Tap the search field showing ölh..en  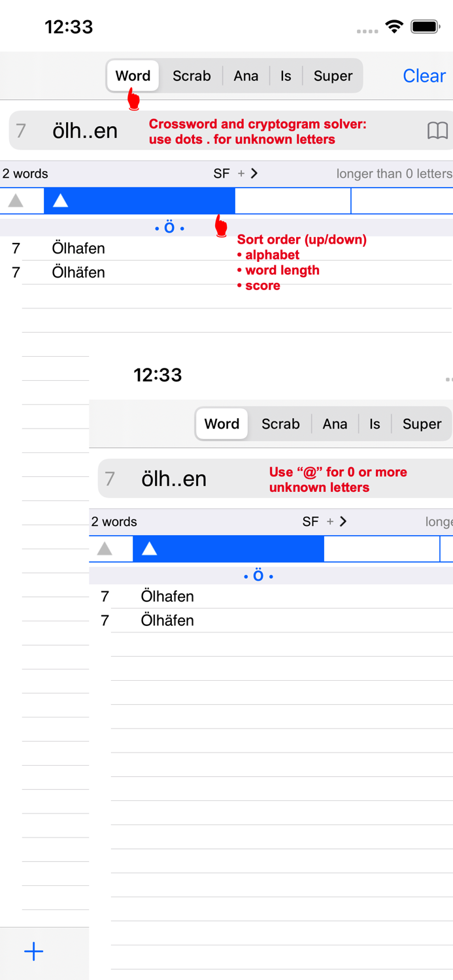coord(85,130)
